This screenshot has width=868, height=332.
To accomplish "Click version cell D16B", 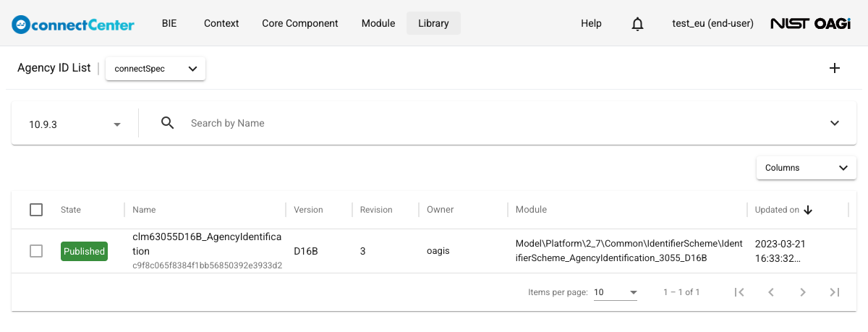I will pyautogui.click(x=306, y=251).
